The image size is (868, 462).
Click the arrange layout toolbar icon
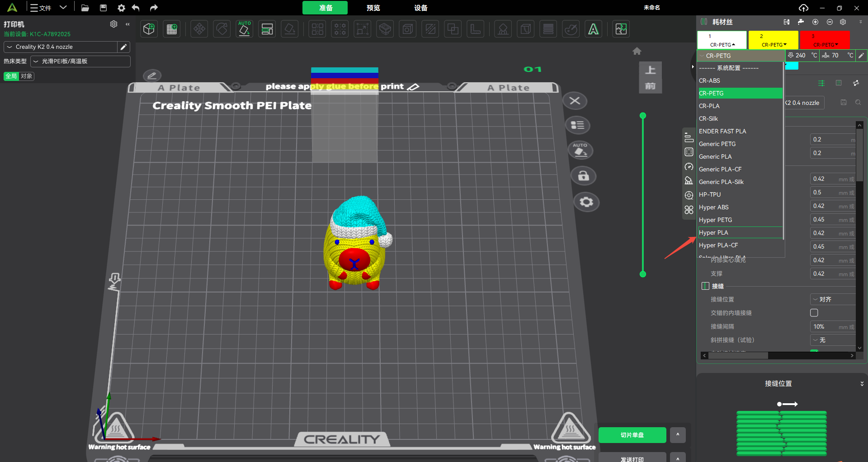[x=267, y=29]
